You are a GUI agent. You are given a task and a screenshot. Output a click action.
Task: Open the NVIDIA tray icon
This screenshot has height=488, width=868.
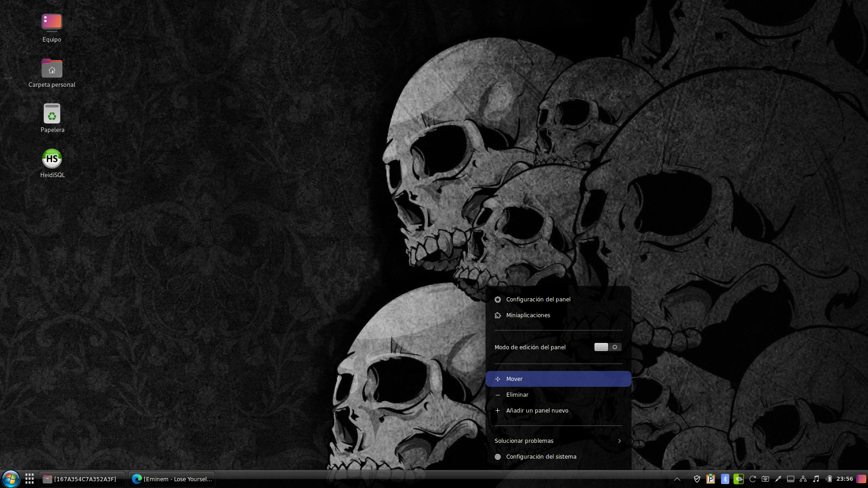739,479
